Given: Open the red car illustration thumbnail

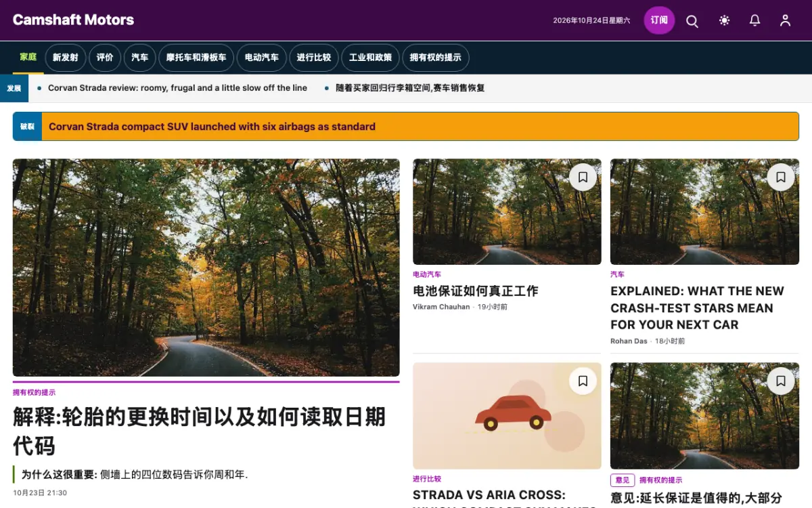Looking at the screenshot, I should point(507,416).
